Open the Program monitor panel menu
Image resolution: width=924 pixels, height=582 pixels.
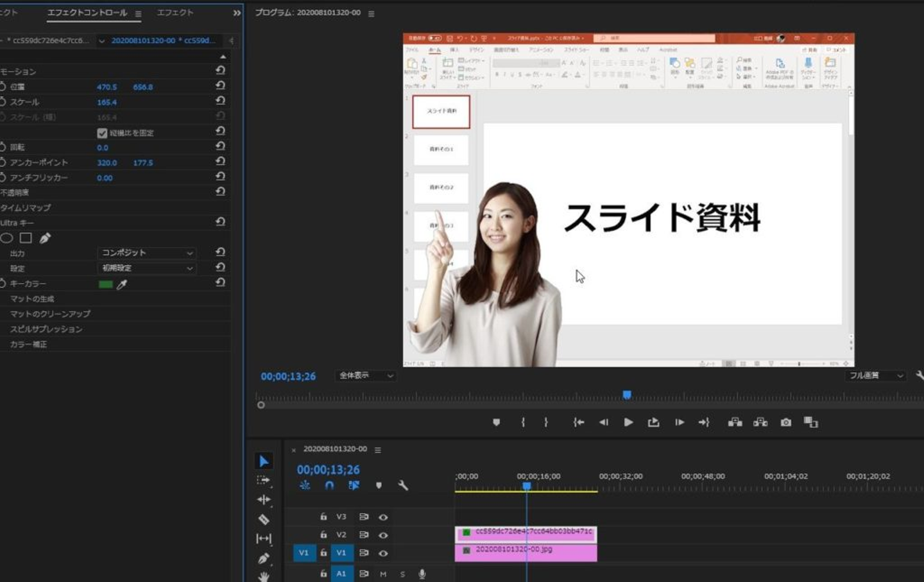[x=372, y=13]
